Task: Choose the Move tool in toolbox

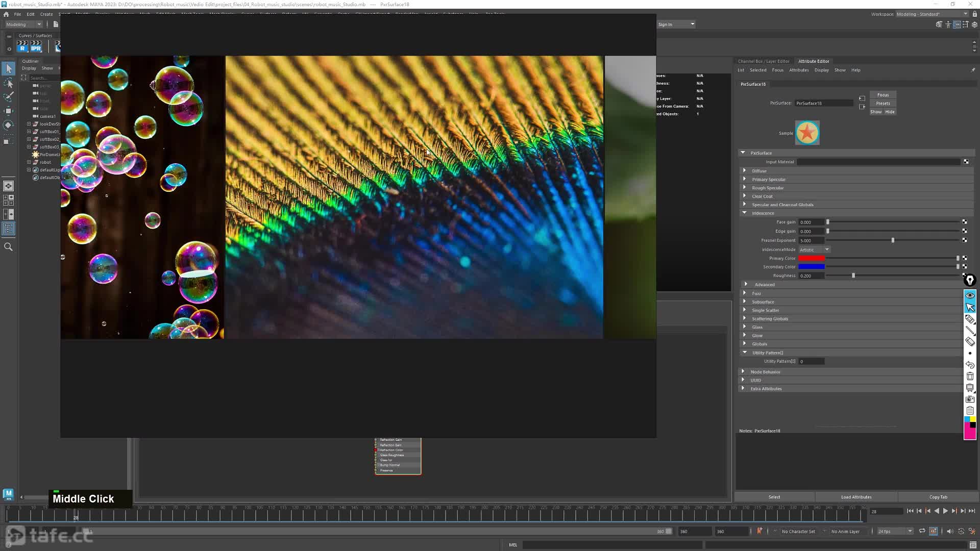Action: [9, 111]
